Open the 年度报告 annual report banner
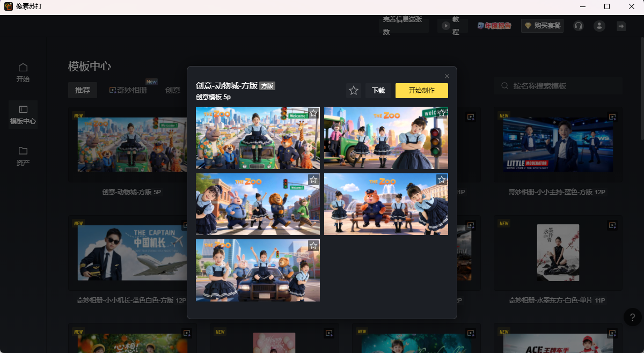This screenshot has width=644, height=353. tap(494, 26)
